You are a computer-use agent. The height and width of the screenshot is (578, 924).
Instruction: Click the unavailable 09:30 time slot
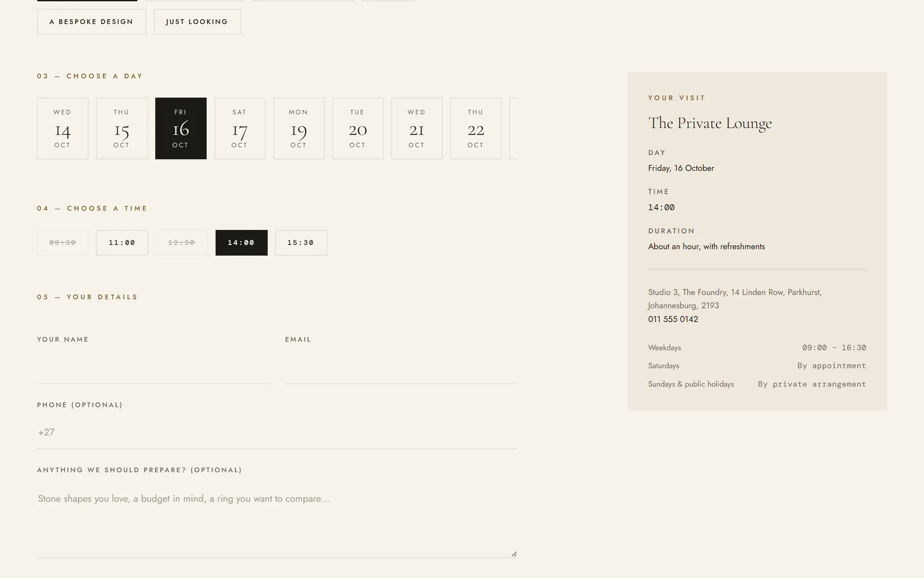pos(62,243)
